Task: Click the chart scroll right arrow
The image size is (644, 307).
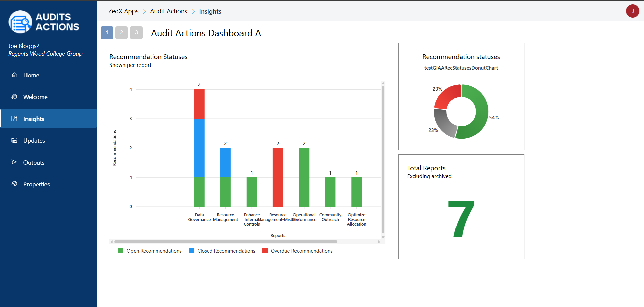Action: click(x=379, y=242)
